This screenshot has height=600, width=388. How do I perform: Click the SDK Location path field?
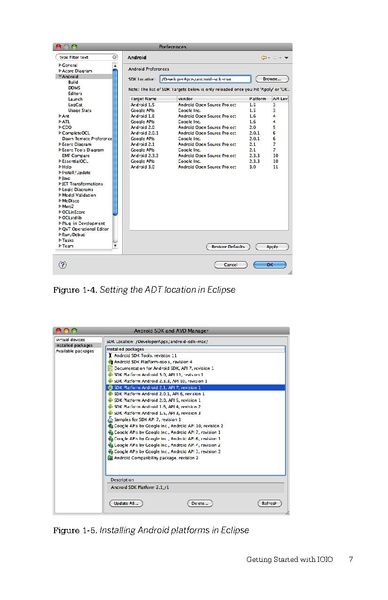[x=205, y=79]
